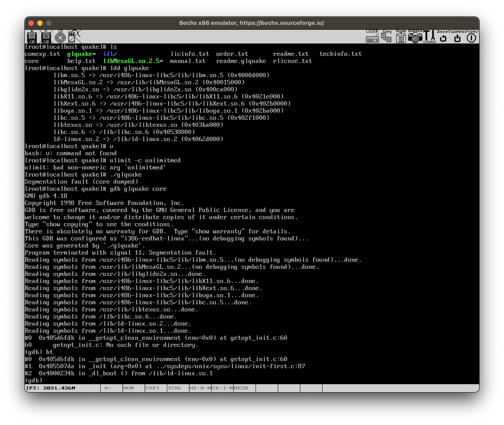Click the Paste clipboard icon
Screen dimensions: 504x425
click(401, 36)
